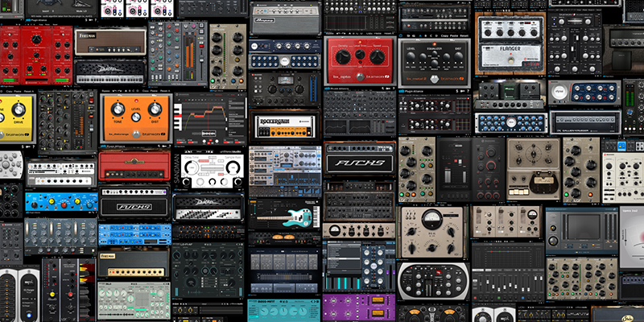Image resolution: width=644 pixels, height=322 pixels.
Task: Click the red LED atop the bx_metal 2 pedal
Action: pyautogui.click(x=434, y=43)
